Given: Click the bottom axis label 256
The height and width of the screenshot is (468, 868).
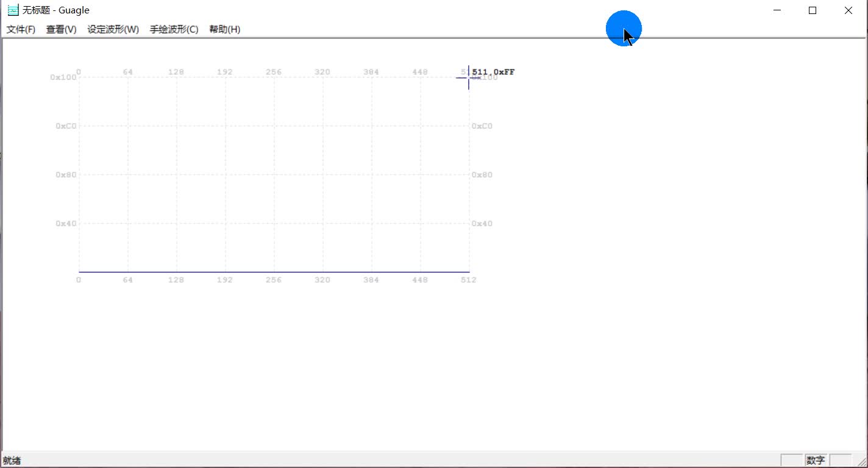Looking at the screenshot, I should pos(274,280).
